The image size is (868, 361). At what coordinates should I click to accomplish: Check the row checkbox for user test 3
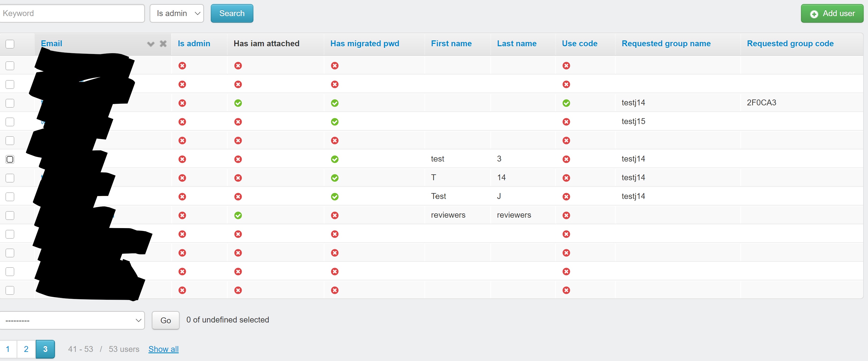click(x=10, y=159)
